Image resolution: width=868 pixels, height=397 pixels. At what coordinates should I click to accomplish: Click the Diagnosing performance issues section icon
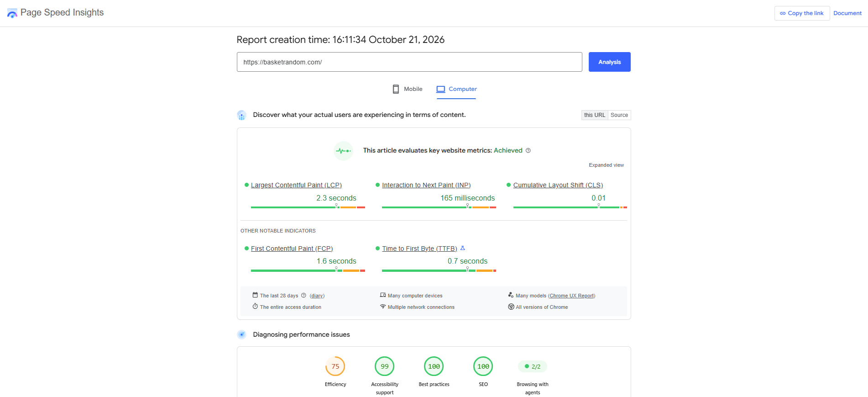point(241,334)
